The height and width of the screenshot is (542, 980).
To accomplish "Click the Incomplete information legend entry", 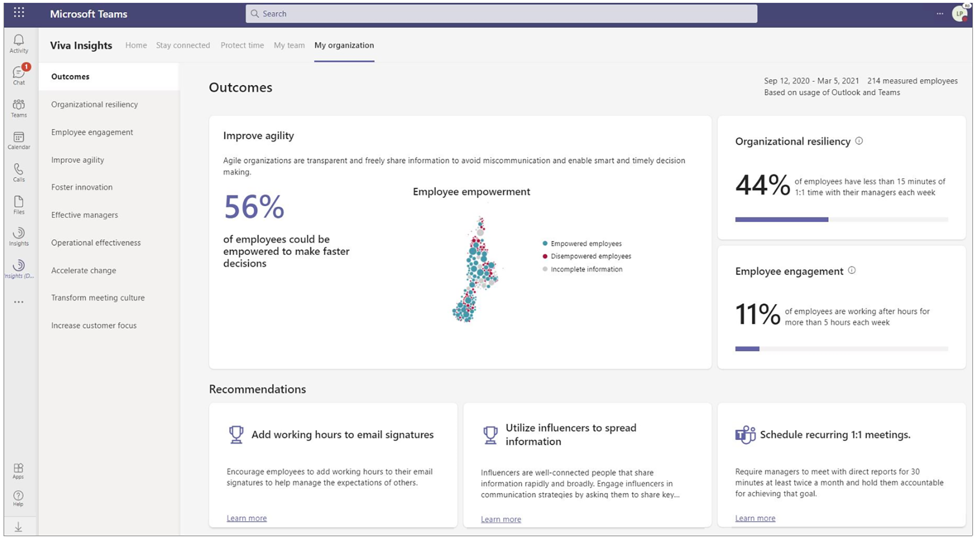I will coord(582,269).
